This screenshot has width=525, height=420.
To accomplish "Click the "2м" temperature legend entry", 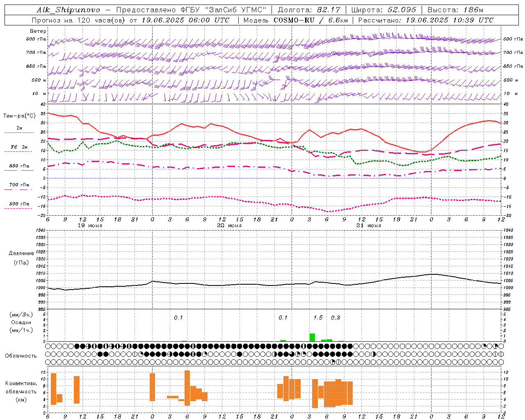I will click(19, 128).
